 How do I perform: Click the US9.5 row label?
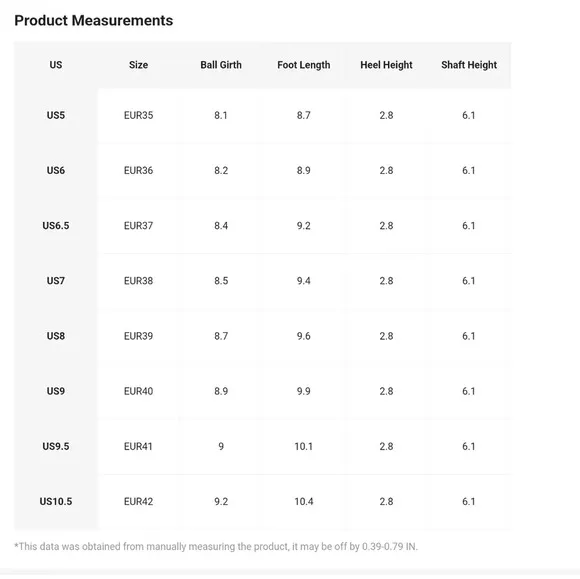coord(56,446)
